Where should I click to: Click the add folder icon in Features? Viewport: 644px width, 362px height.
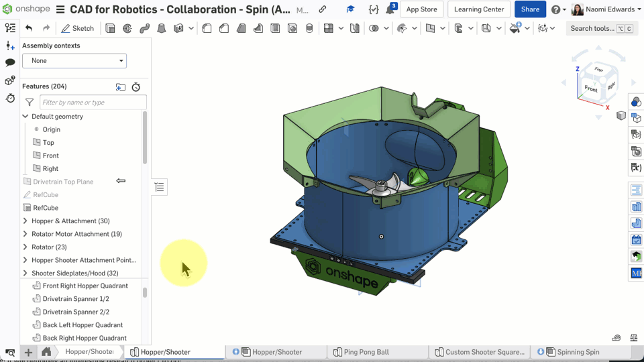[x=121, y=87]
